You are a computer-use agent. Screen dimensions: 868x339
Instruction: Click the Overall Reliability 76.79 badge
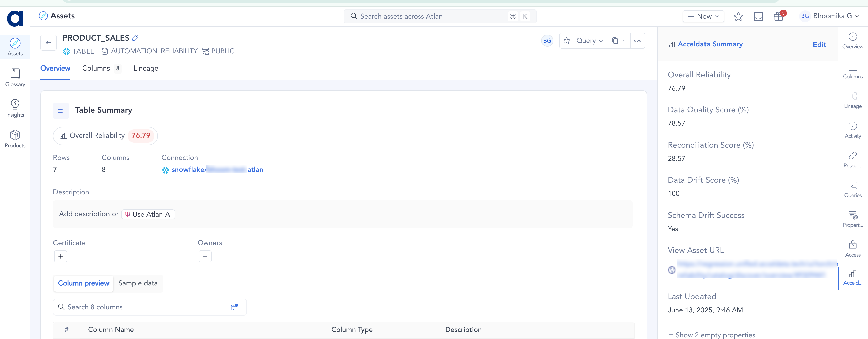pyautogui.click(x=105, y=136)
